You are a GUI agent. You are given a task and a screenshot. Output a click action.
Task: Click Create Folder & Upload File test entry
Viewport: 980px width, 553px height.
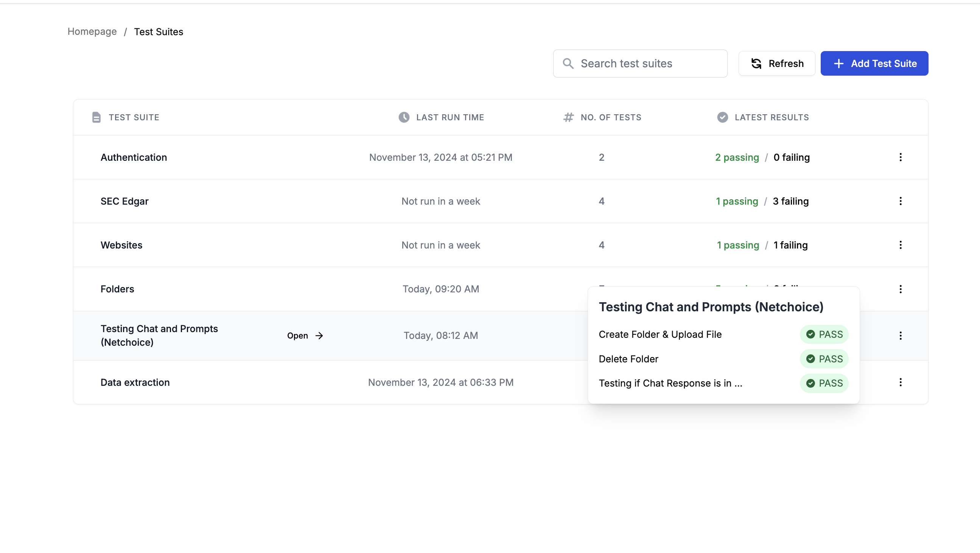point(660,334)
